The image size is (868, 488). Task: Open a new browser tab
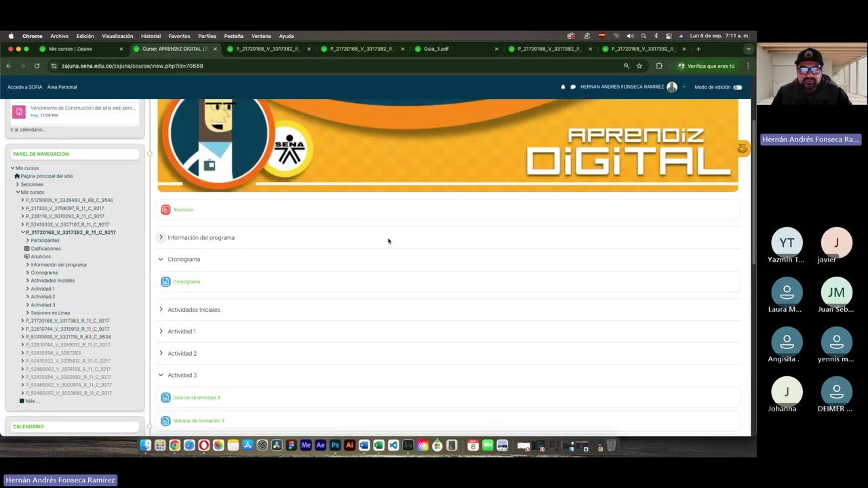click(698, 49)
